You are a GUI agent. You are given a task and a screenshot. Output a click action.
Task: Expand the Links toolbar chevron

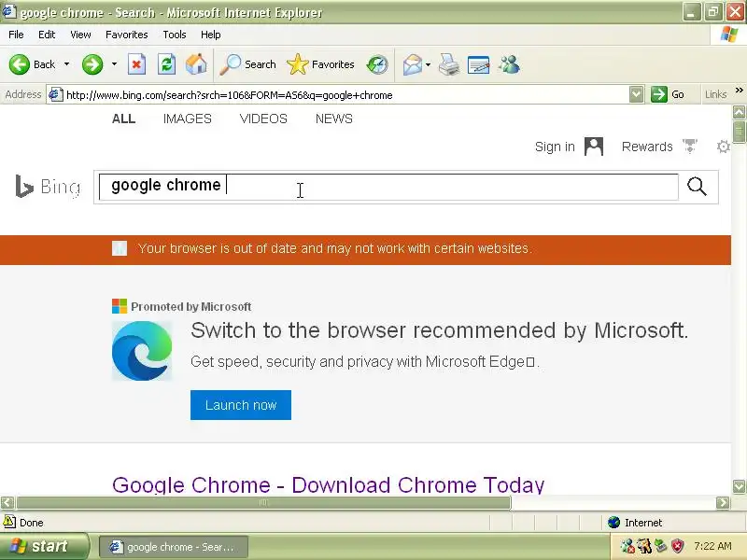click(739, 90)
